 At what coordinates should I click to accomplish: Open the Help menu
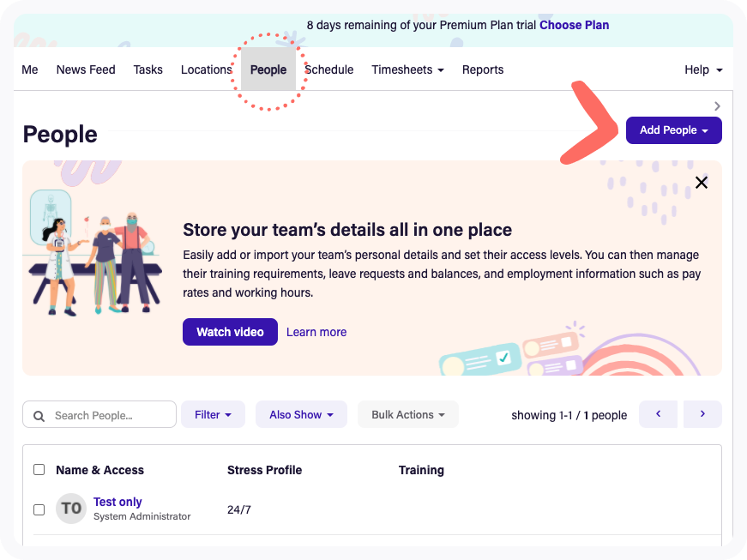pos(703,70)
